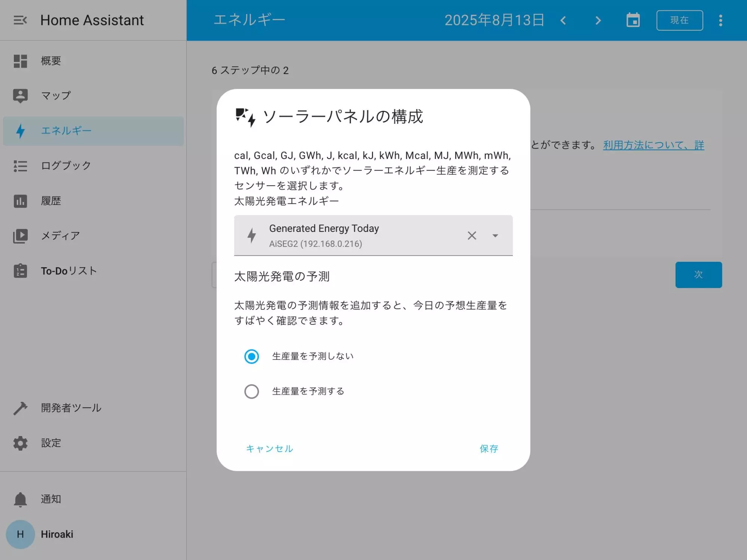Open the メディア player icon
This screenshot has width=747, height=560.
[x=20, y=236]
